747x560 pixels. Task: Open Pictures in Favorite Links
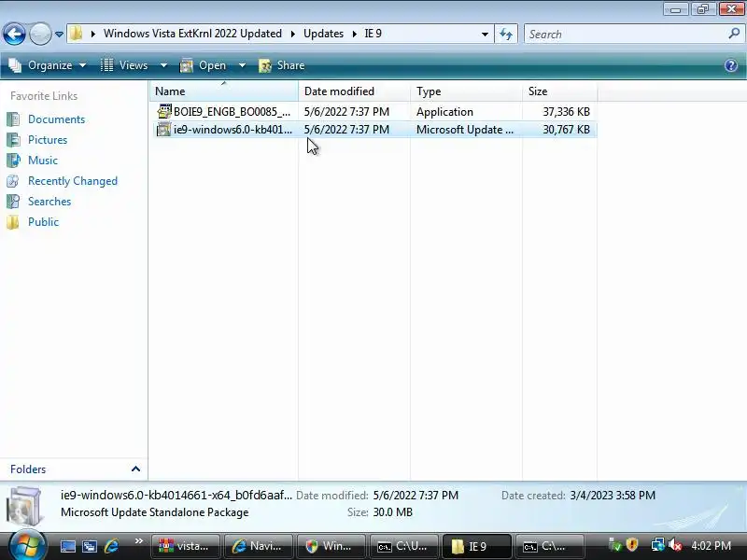pos(48,139)
